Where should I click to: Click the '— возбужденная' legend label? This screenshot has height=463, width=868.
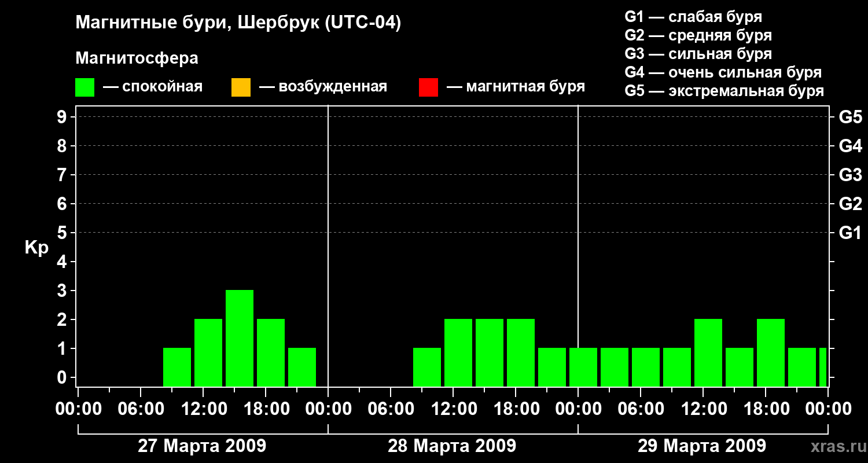(323, 87)
